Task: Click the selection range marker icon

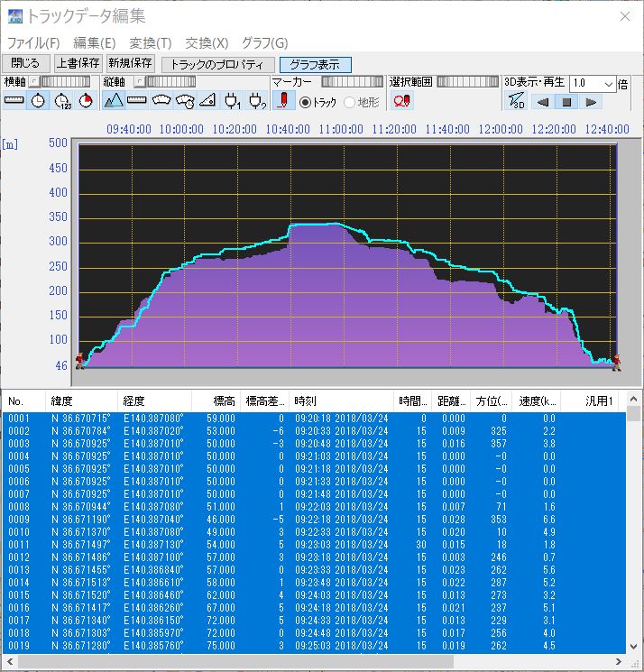Action: point(402,101)
